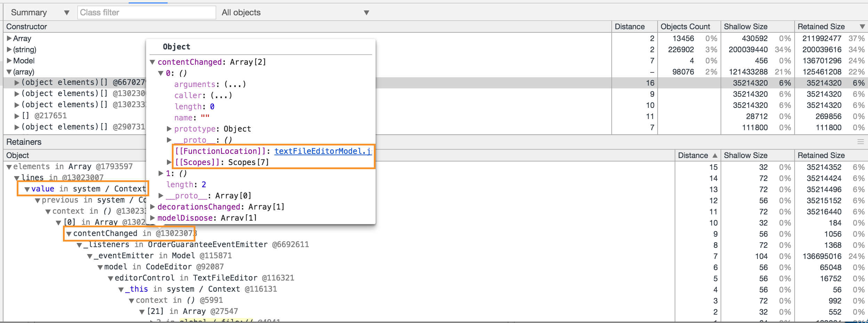This screenshot has width=868, height=323.
Task: Click the Retained Size sort arrow
Action: point(862,26)
